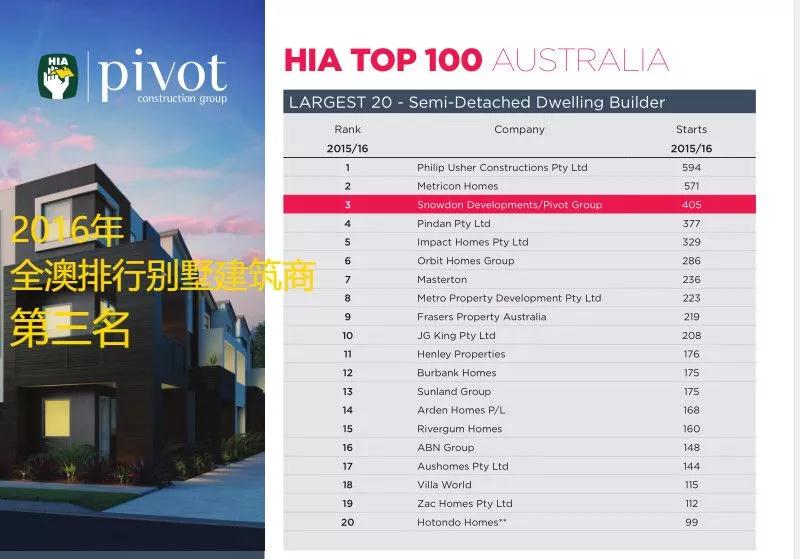Select Impact Homes Pty Ltd
The height and width of the screenshot is (559, 800).
pos(472,242)
